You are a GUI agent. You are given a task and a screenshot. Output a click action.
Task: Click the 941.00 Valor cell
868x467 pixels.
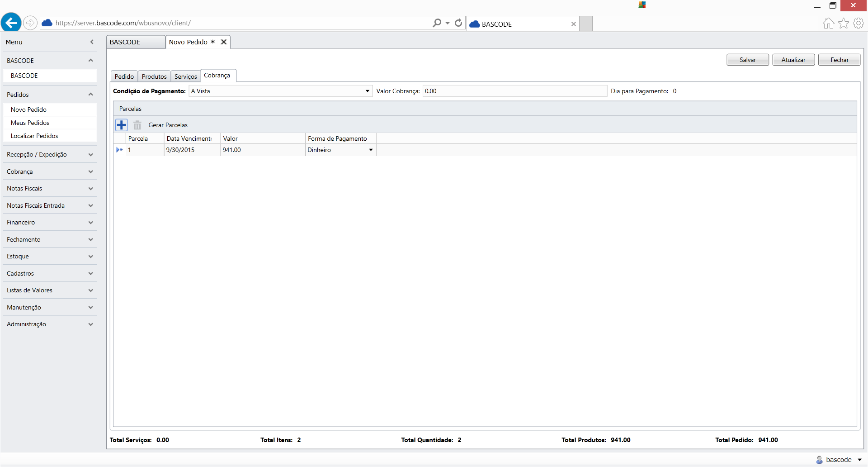[x=263, y=150]
